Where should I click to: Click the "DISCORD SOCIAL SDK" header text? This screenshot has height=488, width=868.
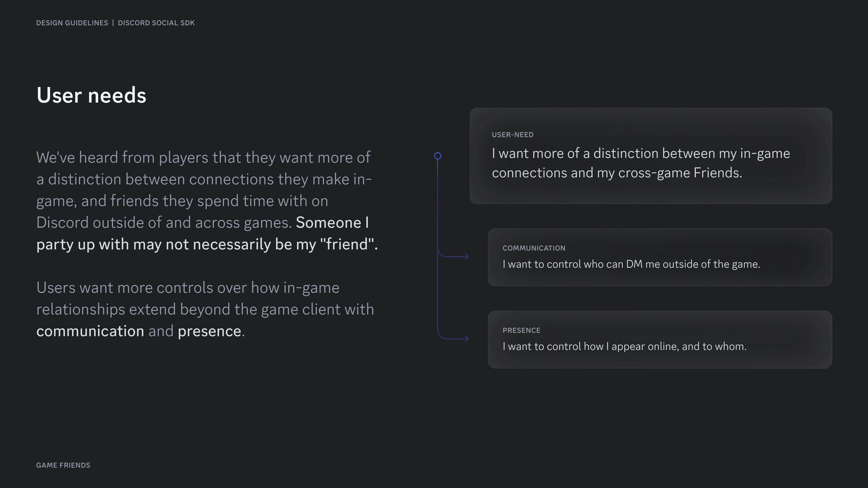pos(156,23)
